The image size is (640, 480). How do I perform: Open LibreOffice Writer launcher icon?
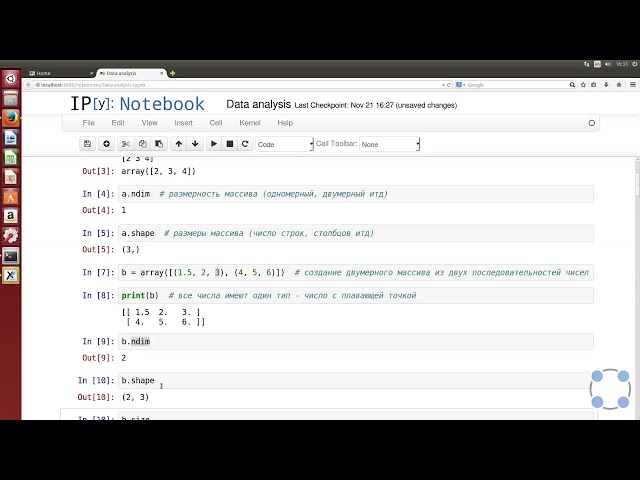[x=11, y=138]
